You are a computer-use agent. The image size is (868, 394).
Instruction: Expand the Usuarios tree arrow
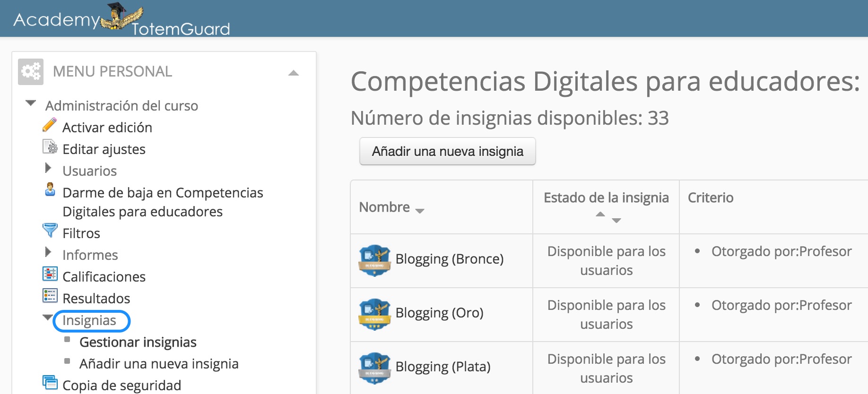pyautogui.click(x=48, y=168)
